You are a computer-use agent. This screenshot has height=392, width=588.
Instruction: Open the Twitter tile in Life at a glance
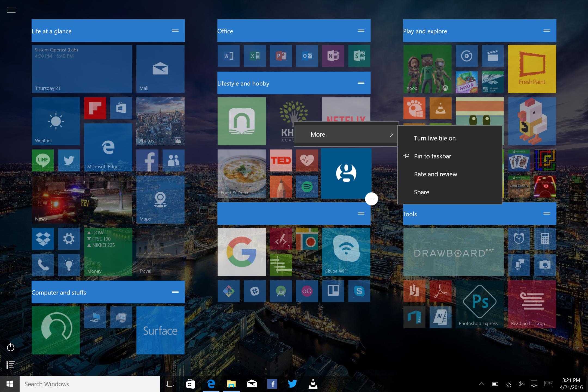[69, 160]
